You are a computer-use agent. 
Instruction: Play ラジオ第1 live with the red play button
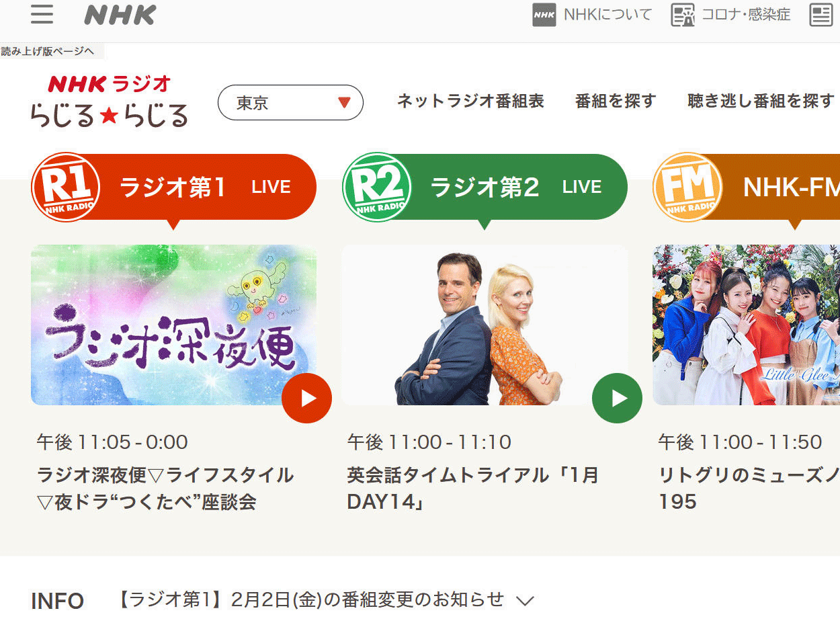tap(306, 399)
